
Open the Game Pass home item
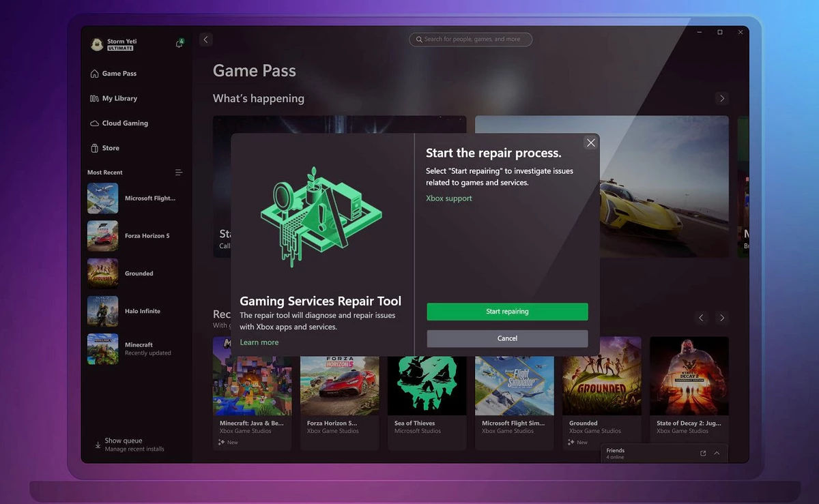[x=113, y=74]
